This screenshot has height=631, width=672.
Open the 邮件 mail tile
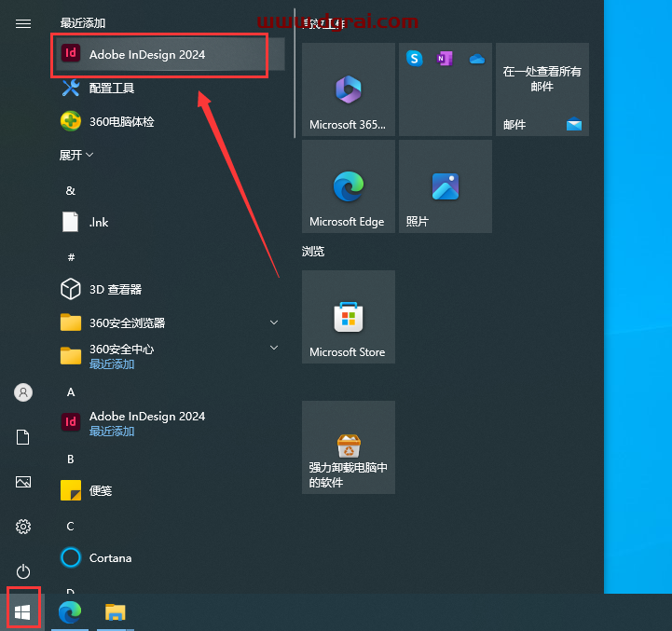point(542,89)
